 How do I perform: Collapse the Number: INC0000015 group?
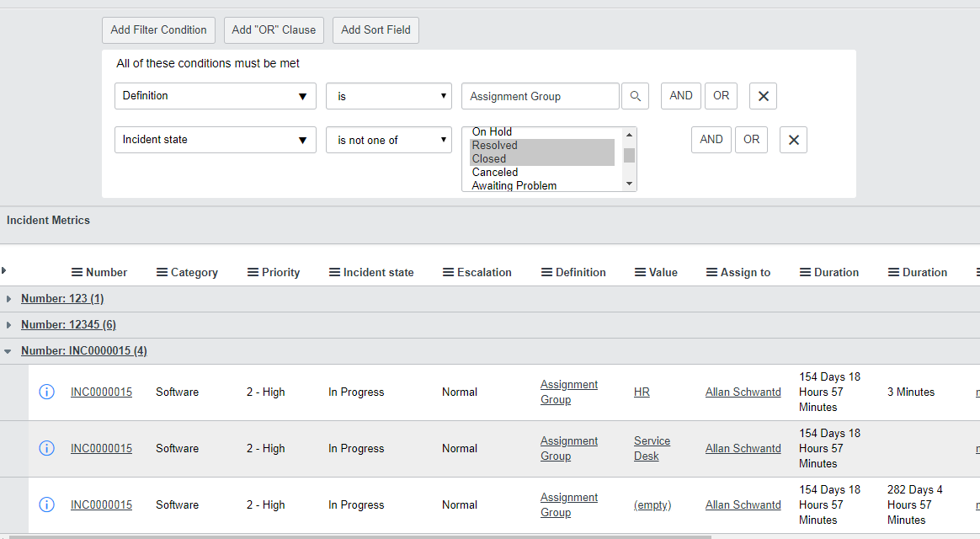pyautogui.click(x=8, y=351)
